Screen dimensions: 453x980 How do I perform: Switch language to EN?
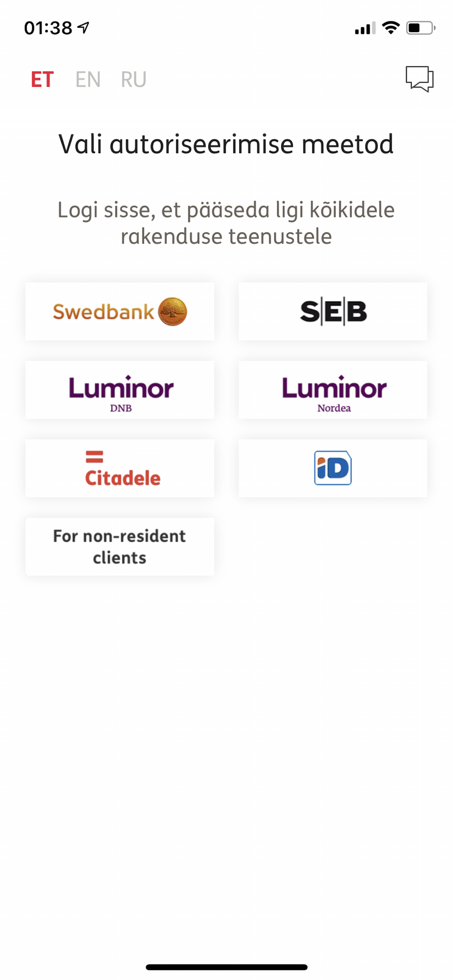click(88, 79)
